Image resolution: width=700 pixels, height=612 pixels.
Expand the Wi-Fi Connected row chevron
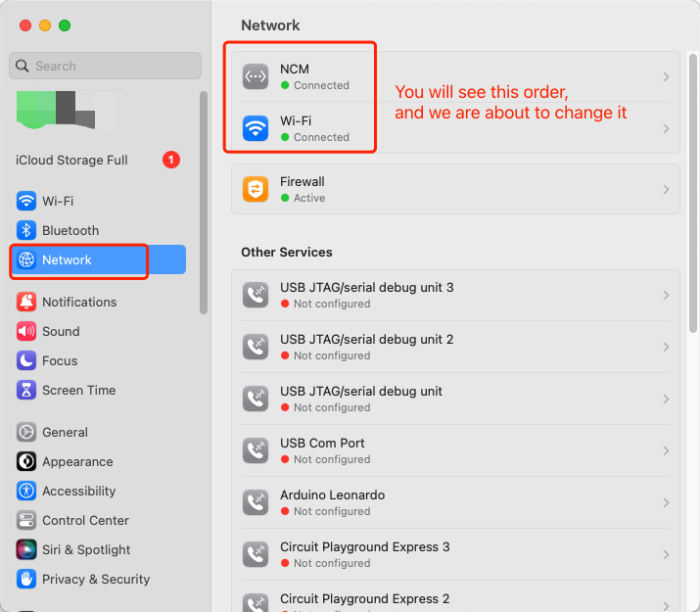(666, 128)
